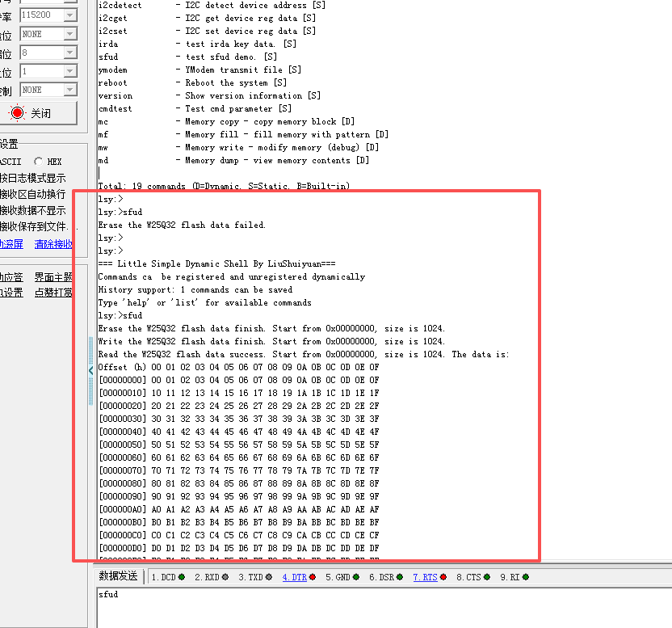Click the 9. RI label
Viewport: 672px width, 628px height.
(510, 577)
